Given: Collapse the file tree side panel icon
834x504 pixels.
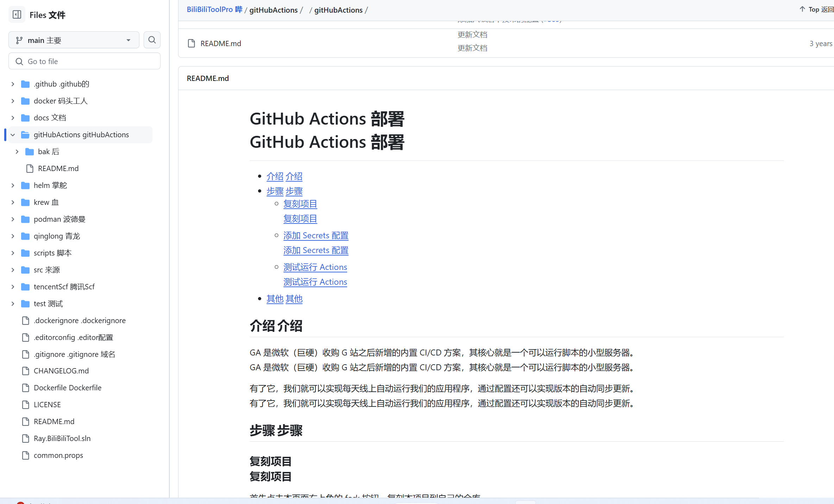Looking at the screenshot, I should coord(17,15).
